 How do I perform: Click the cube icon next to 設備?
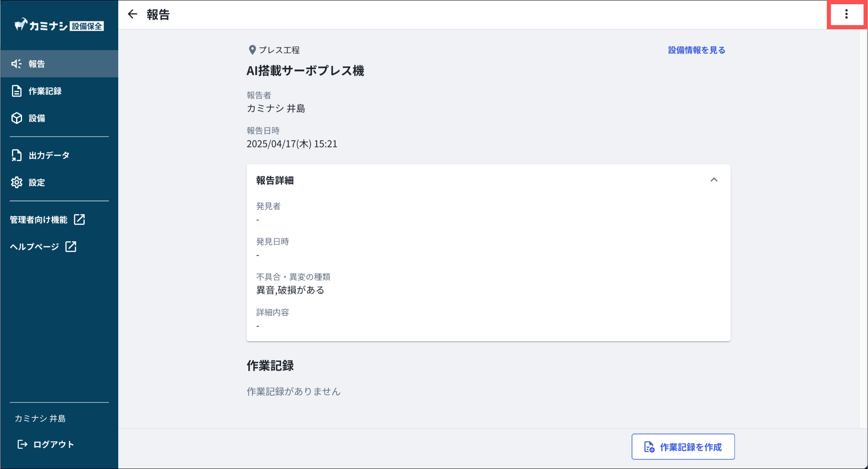coord(17,118)
